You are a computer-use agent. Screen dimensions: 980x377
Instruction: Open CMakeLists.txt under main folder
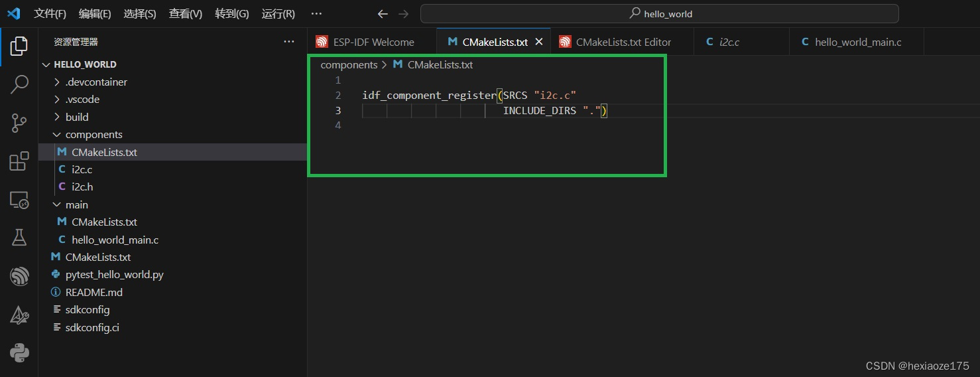(172, 222)
